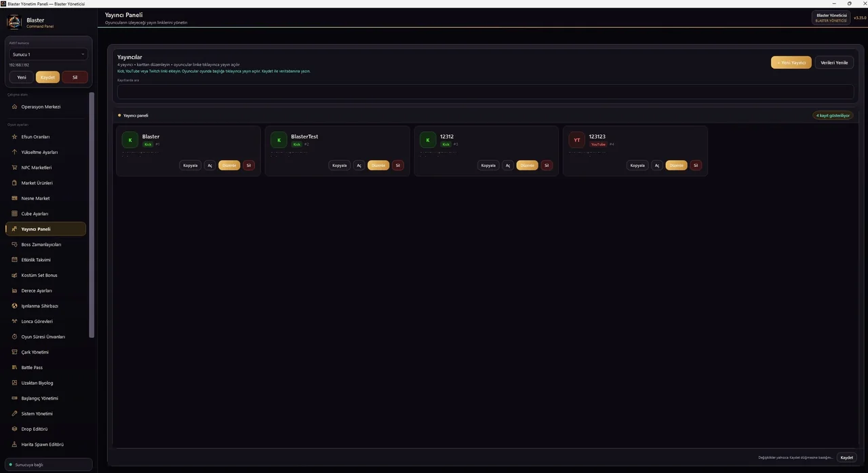Click the bag icon for Market Ürünleri
The width and height of the screenshot is (868, 473).
[x=15, y=183]
